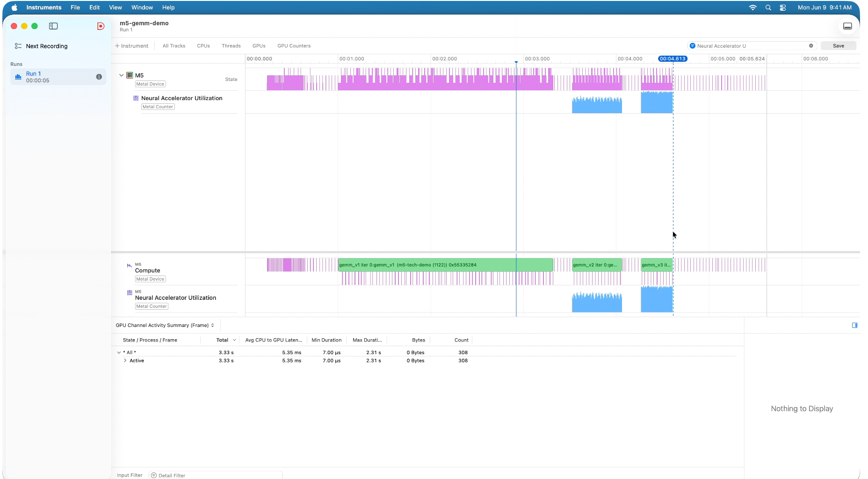Open the Apple menu

click(x=14, y=7)
